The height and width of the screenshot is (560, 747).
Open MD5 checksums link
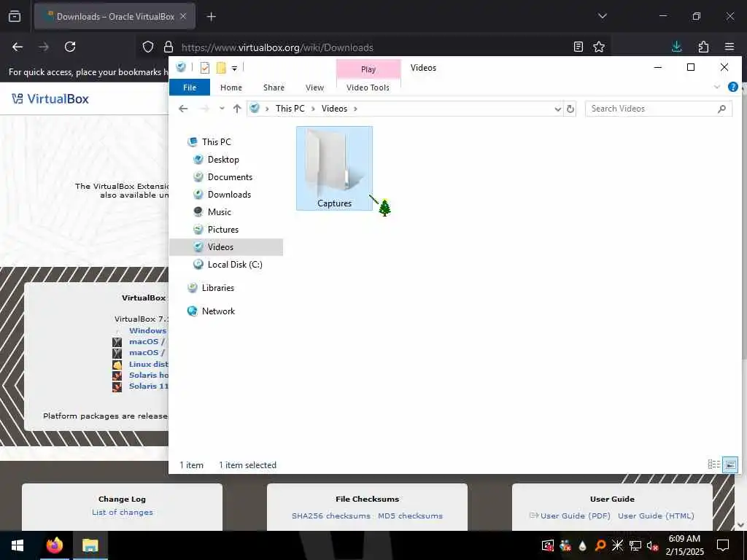coord(410,516)
